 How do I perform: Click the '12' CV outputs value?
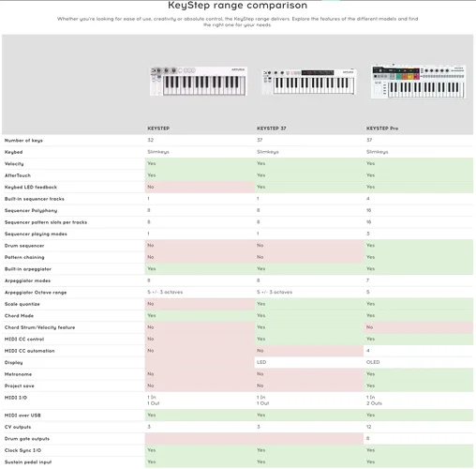[x=369, y=427]
